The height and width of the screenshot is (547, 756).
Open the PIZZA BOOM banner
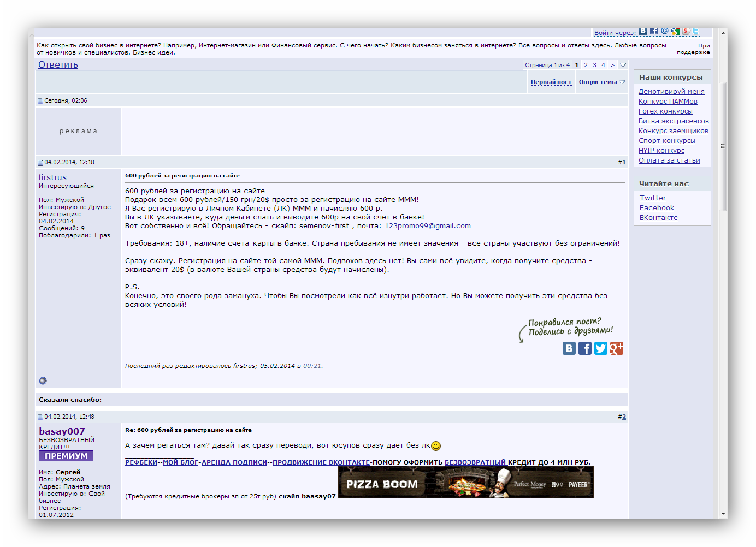pos(466,483)
